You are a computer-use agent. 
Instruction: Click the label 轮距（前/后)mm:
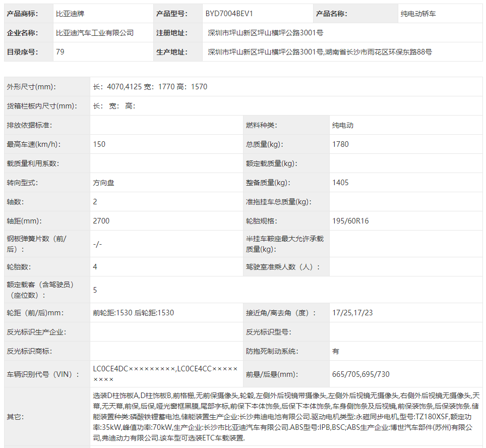35,313
